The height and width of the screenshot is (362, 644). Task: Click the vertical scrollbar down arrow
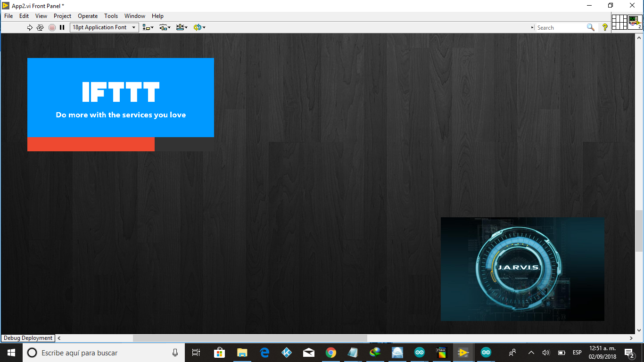pyautogui.click(x=640, y=330)
